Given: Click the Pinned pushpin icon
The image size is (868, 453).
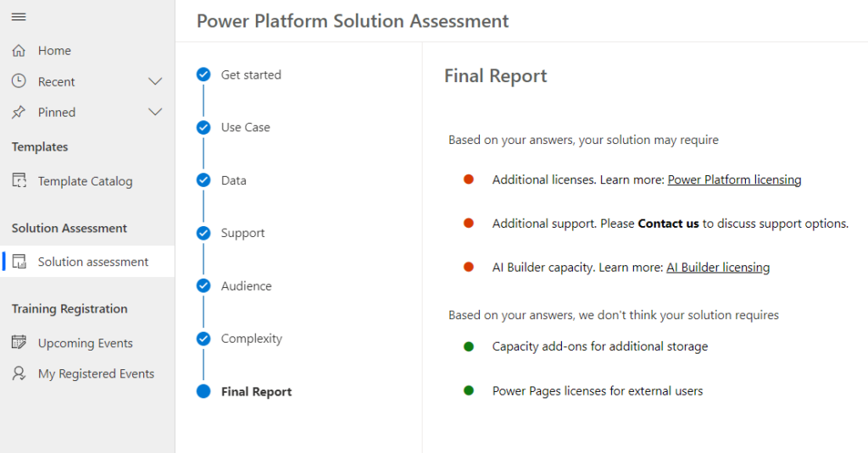Looking at the screenshot, I should click(x=19, y=113).
